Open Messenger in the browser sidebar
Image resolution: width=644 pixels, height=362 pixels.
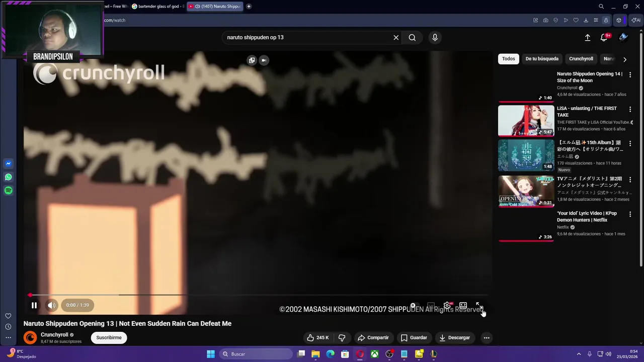(9, 164)
